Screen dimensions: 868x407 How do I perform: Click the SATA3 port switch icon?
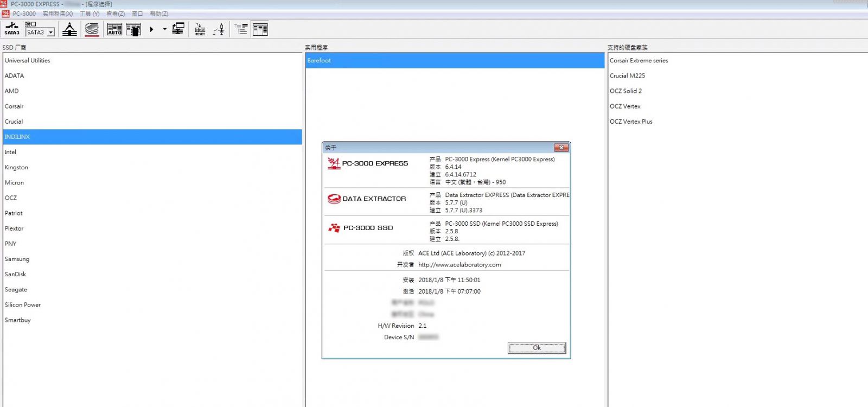(12, 29)
